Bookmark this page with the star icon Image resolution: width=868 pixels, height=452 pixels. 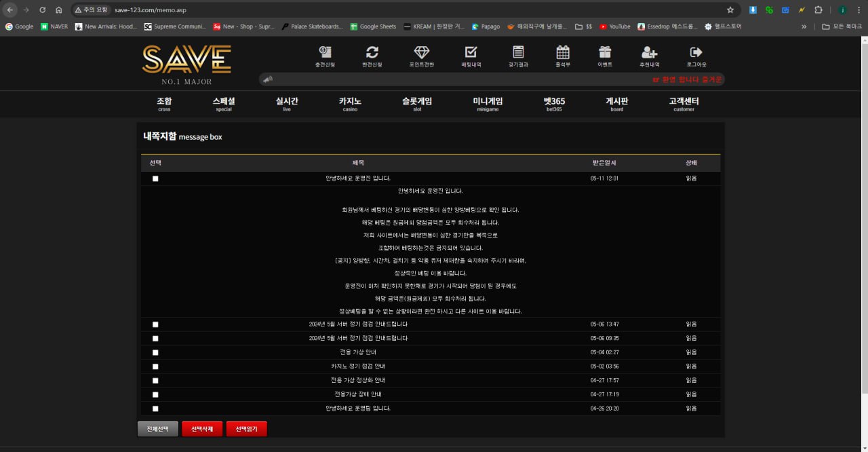tap(730, 10)
